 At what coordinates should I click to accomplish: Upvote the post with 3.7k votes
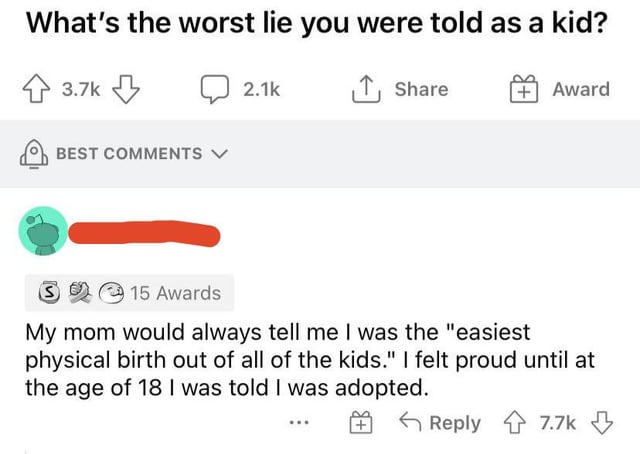click(x=37, y=90)
